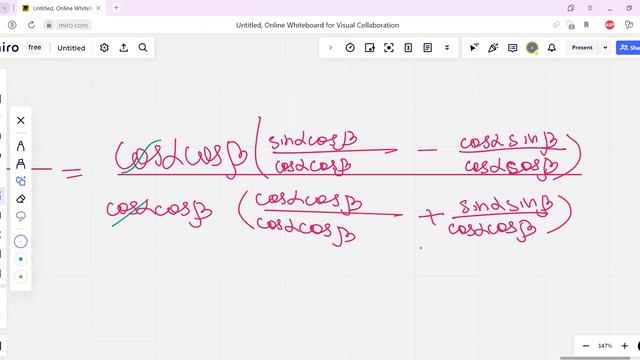
Task: Activate the Lasso selection tool
Action: tap(20, 216)
